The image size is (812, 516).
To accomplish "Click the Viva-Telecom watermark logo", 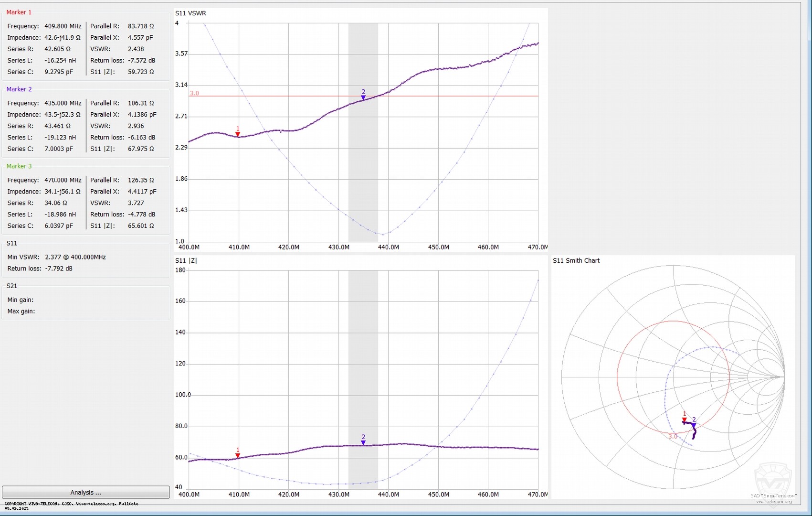I will pyautogui.click(x=773, y=478).
